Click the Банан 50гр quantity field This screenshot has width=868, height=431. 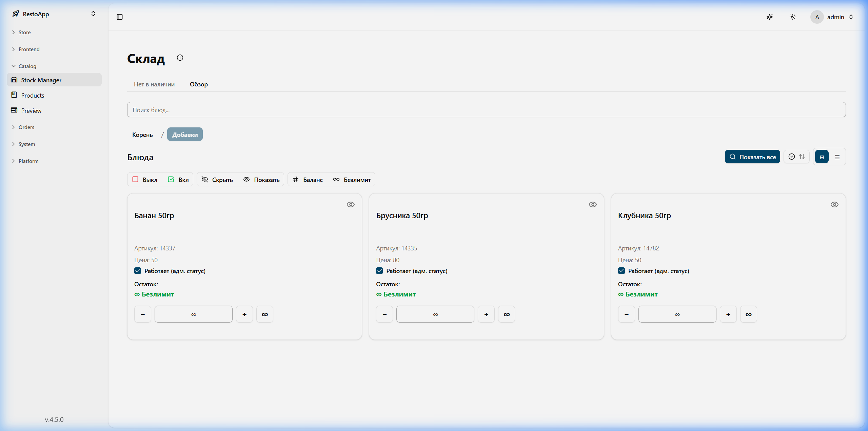coord(194,314)
